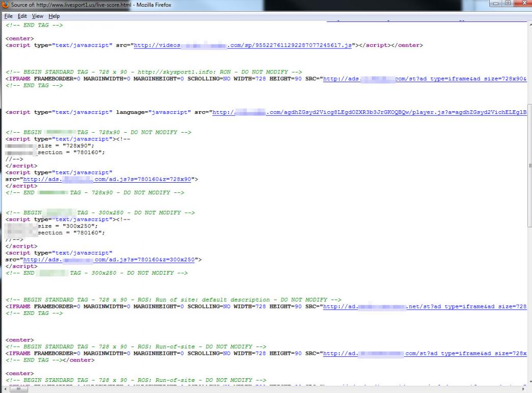Open the Help menu
The image size is (532, 393).
[54, 16]
